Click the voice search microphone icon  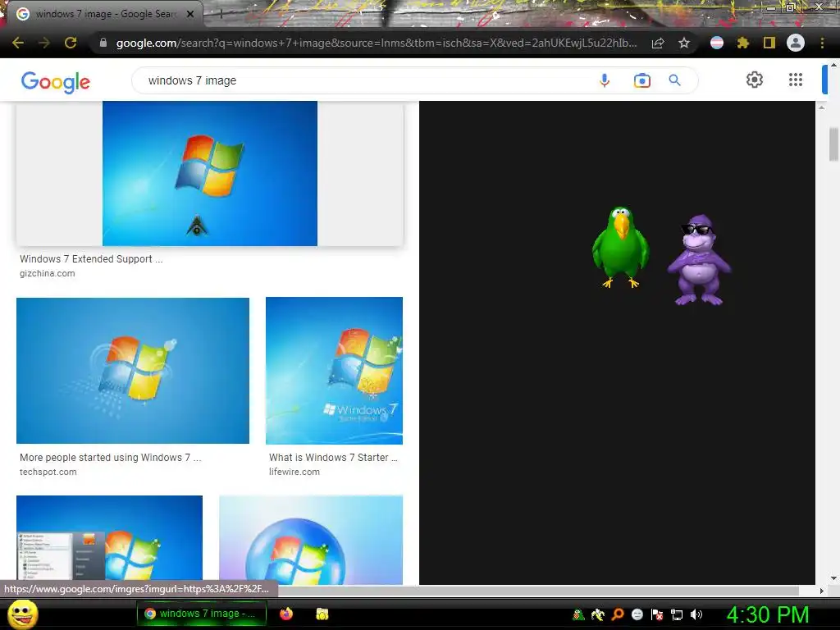(605, 80)
